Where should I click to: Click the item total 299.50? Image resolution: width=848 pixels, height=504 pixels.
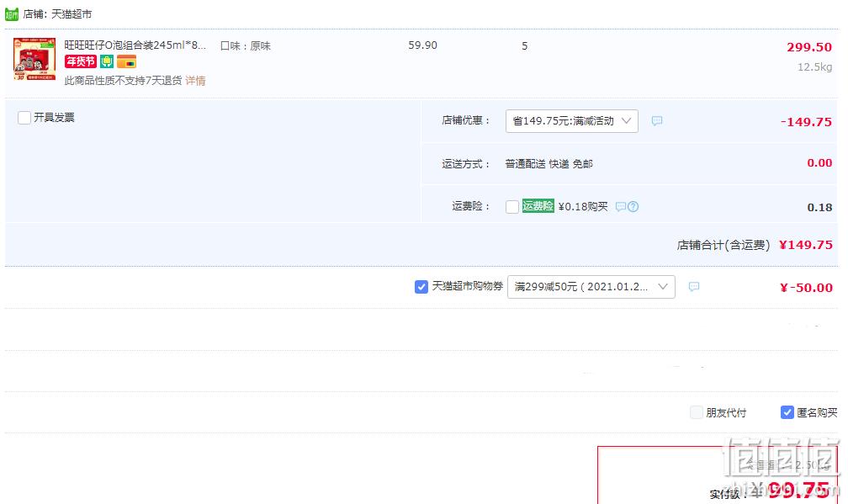pyautogui.click(x=809, y=47)
